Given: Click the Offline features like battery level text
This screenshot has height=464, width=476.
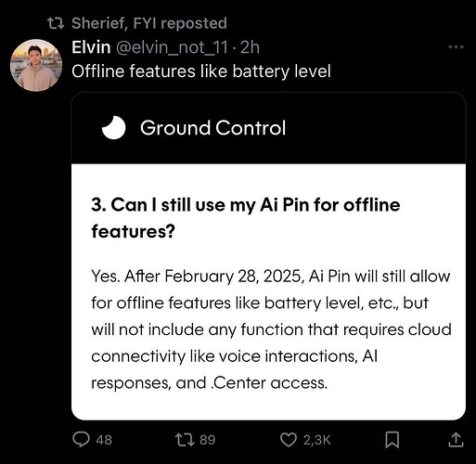Looking at the screenshot, I should [201, 71].
